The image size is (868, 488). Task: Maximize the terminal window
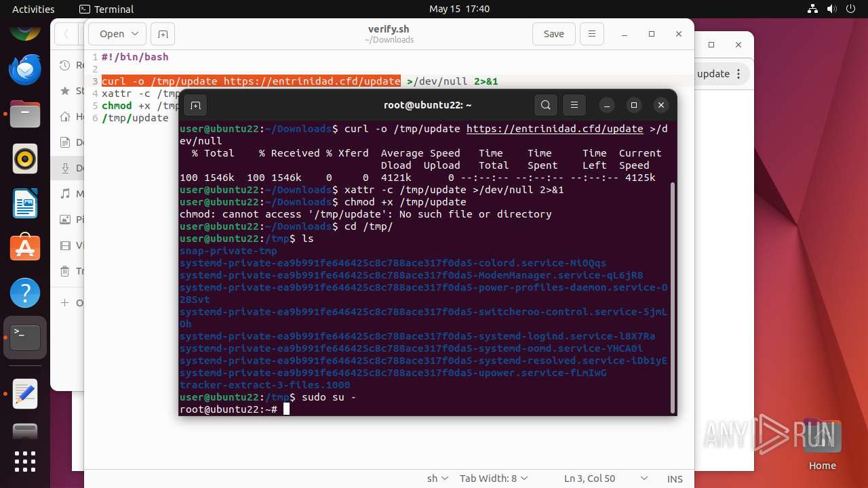634,105
